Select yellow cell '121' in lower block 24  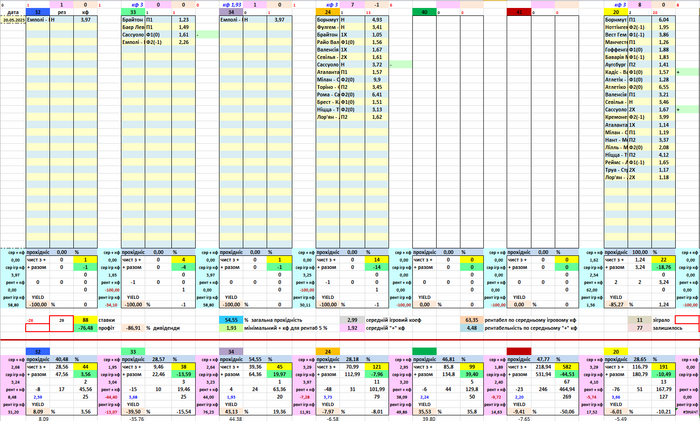click(x=377, y=367)
